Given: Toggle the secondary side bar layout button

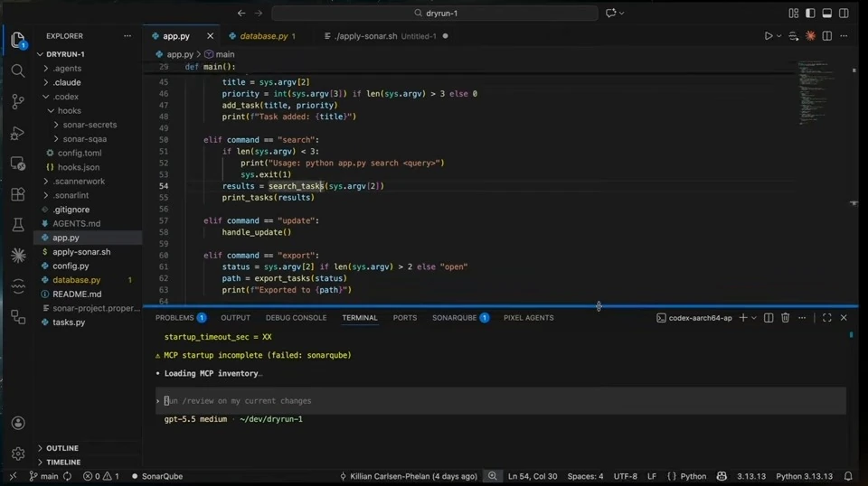Looking at the screenshot, I should (x=844, y=13).
